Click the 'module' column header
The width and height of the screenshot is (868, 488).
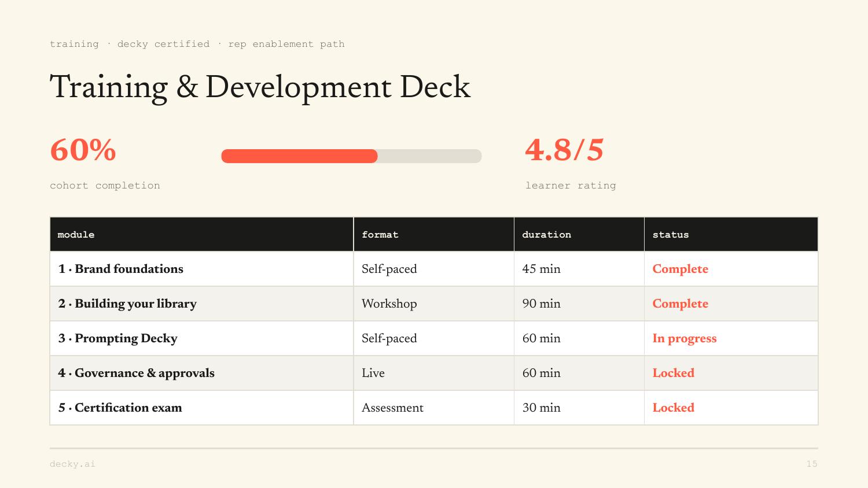(201, 234)
